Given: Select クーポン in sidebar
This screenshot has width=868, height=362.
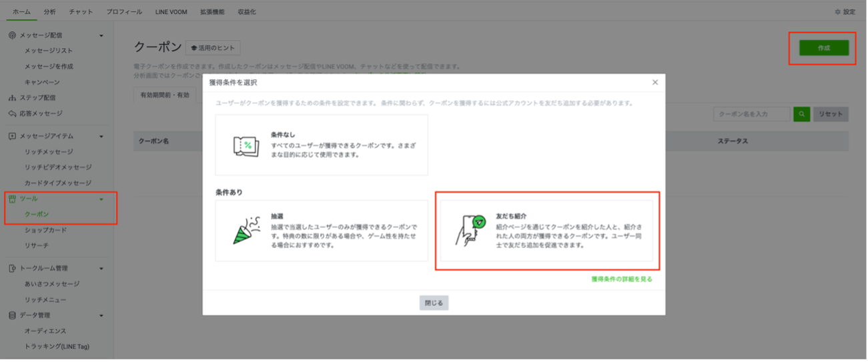Looking at the screenshot, I should pos(37,214).
